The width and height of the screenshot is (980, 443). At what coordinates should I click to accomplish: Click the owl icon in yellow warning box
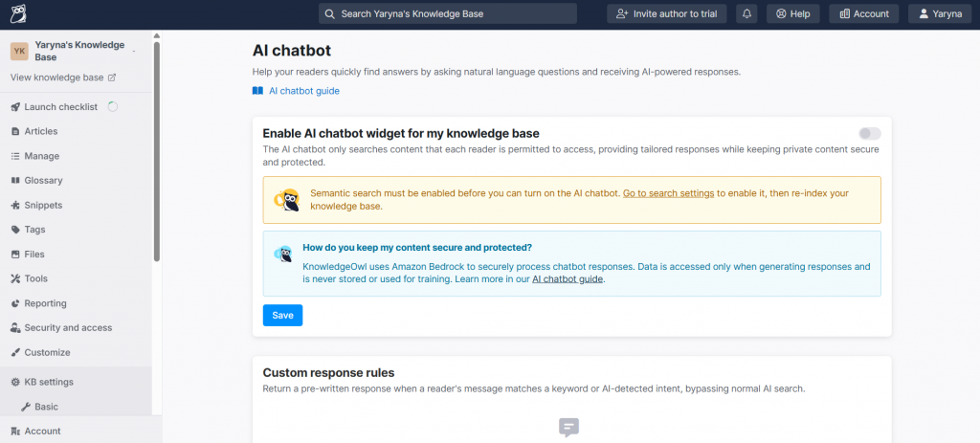coord(287,200)
